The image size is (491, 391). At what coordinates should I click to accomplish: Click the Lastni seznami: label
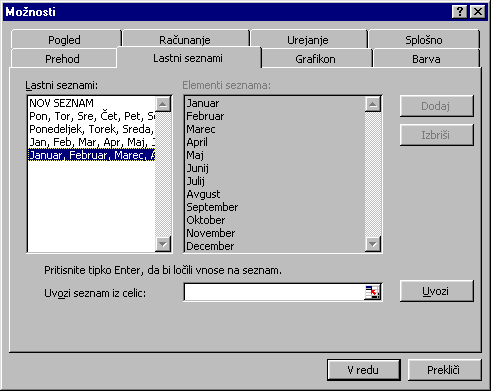point(62,85)
